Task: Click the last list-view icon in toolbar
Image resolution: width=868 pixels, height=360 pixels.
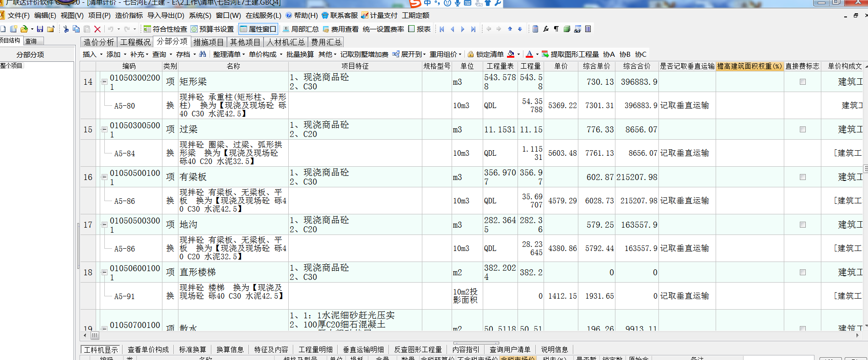Action: (x=588, y=29)
